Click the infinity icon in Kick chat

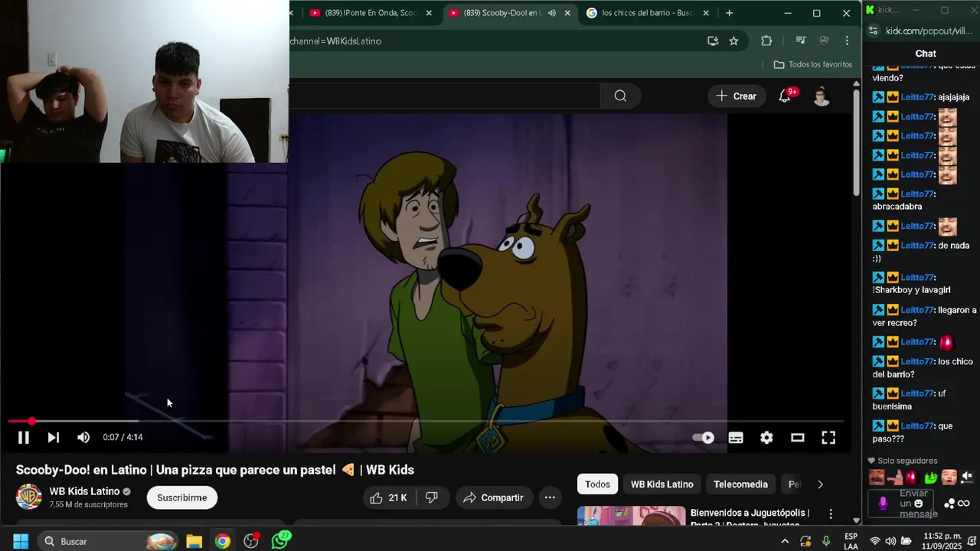point(963,504)
